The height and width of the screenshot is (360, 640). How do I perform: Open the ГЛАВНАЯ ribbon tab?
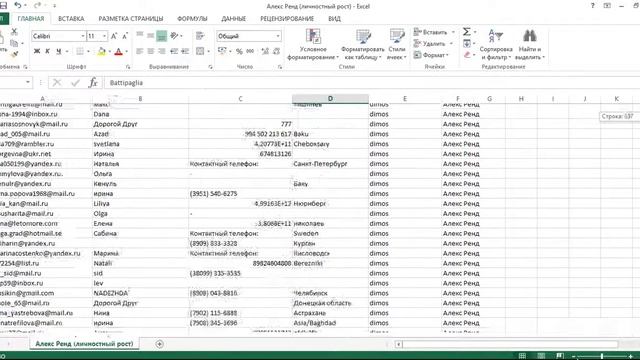click(x=31, y=19)
